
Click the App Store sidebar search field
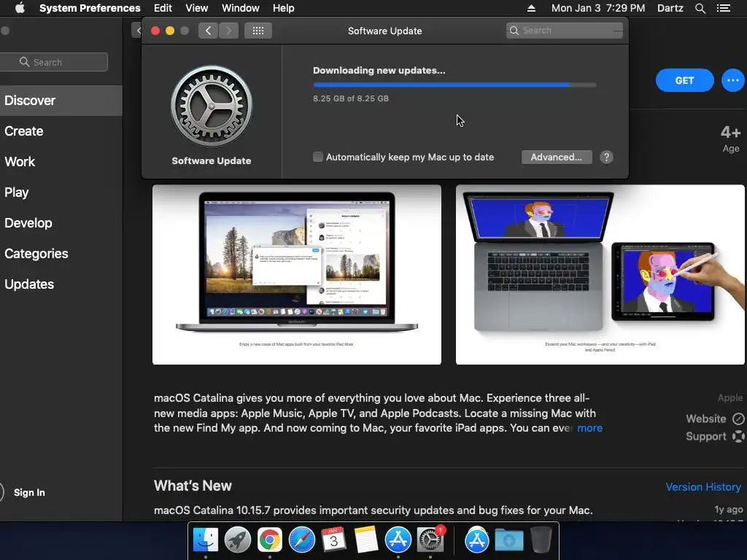[53, 62]
